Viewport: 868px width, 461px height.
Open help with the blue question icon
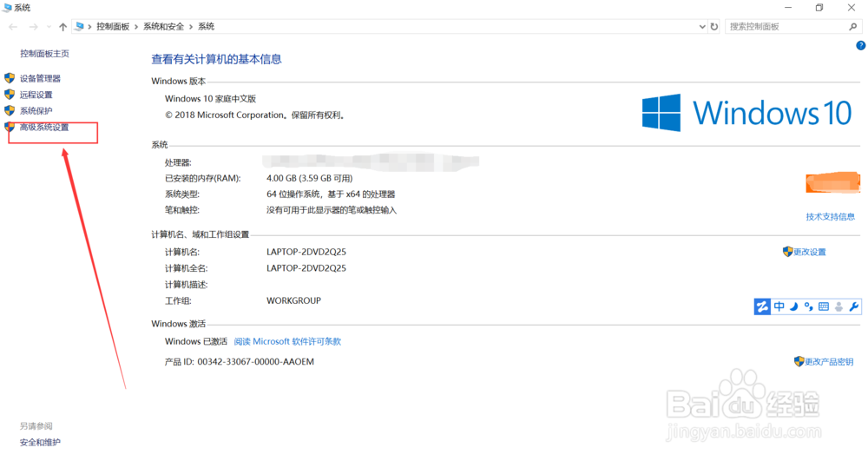pos(860,46)
